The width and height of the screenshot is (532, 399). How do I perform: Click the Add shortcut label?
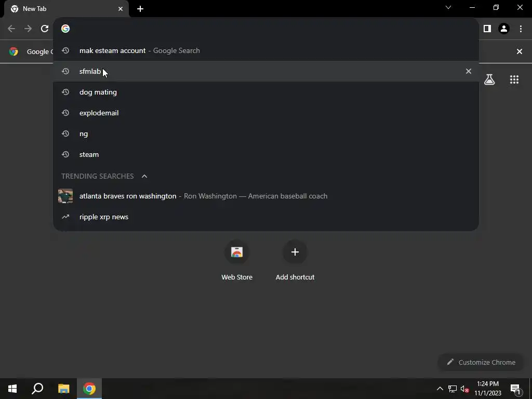[295, 277]
